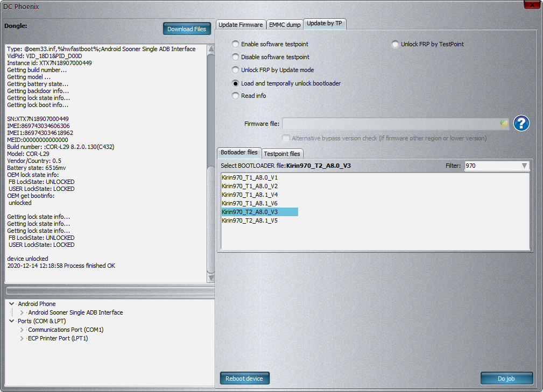This screenshot has height=392, width=543.
Task: Click the Download Files button
Action: click(x=187, y=29)
